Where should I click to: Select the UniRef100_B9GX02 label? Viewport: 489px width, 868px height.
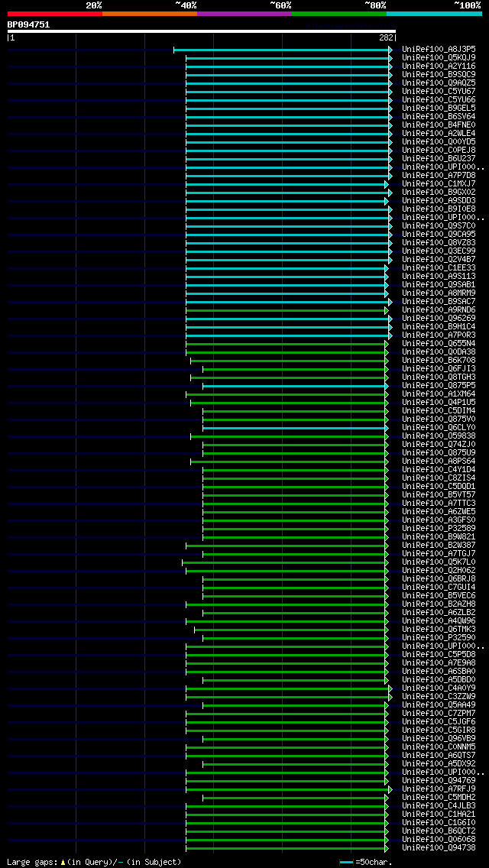click(439, 192)
